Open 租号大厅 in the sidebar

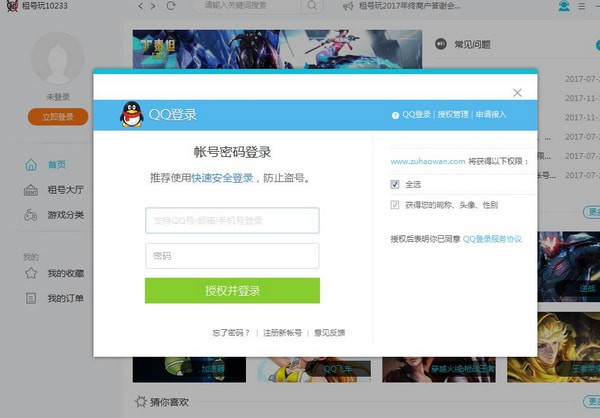[65, 190]
